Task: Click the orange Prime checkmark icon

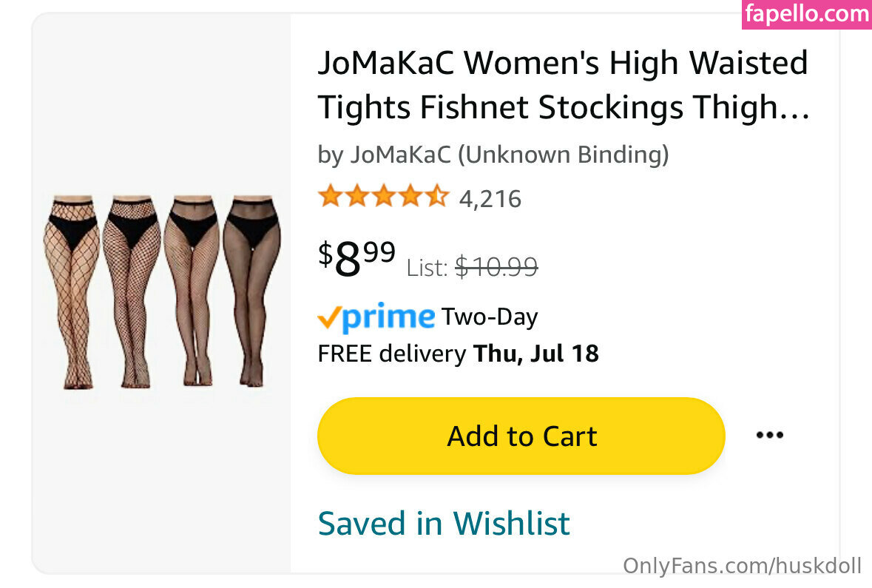Action: coord(328,318)
